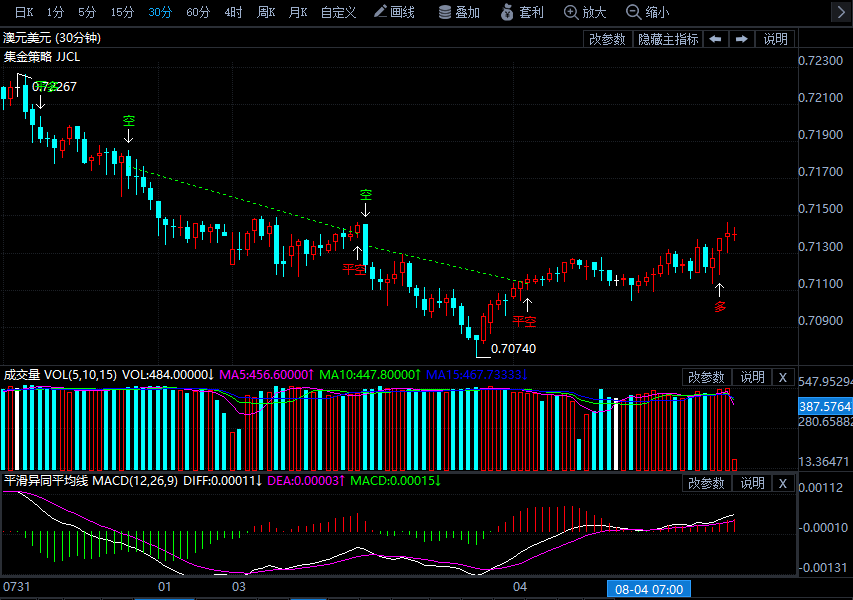
Task: Click 改参数 in the main chart header
Action: pos(607,39)
